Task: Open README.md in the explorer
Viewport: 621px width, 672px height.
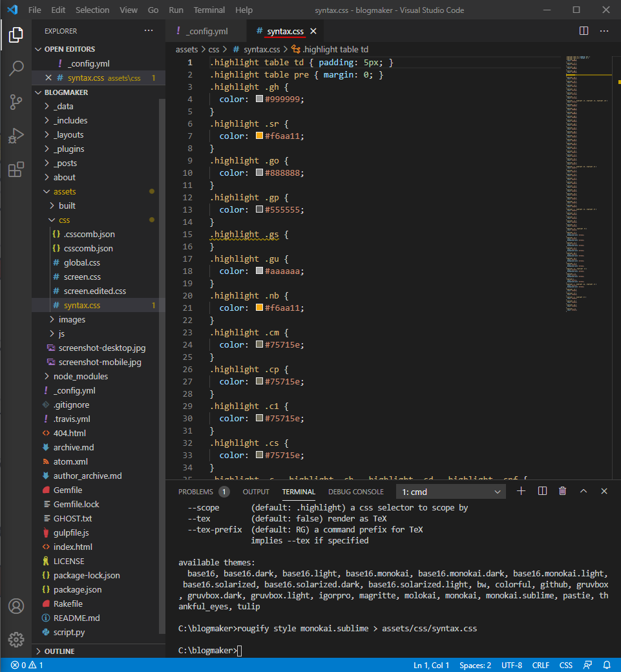Action: [x=76, y=618]
